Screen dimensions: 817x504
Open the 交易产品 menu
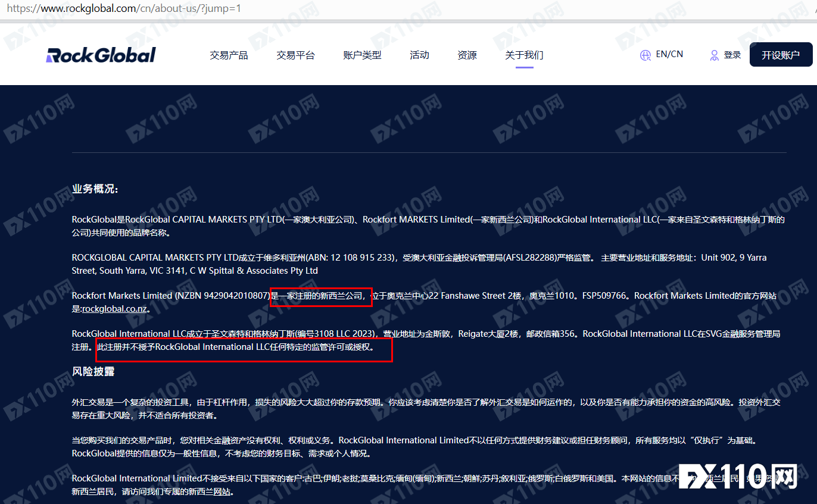229,55
